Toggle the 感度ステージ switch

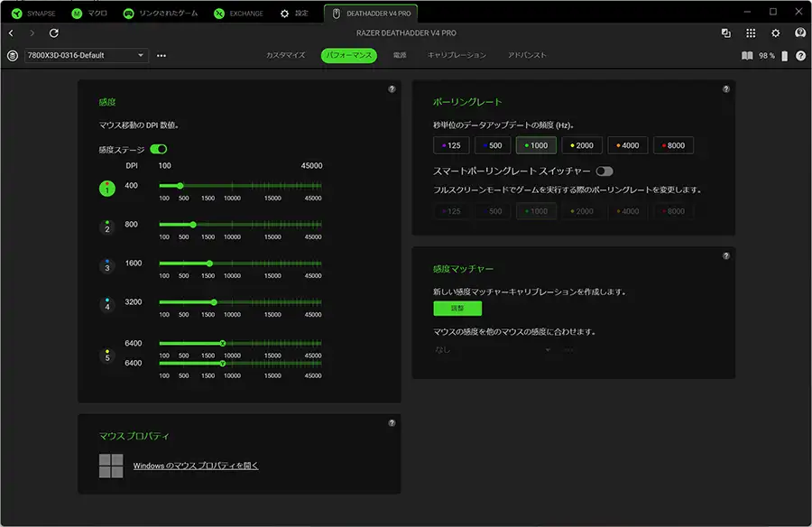point(159,149)
